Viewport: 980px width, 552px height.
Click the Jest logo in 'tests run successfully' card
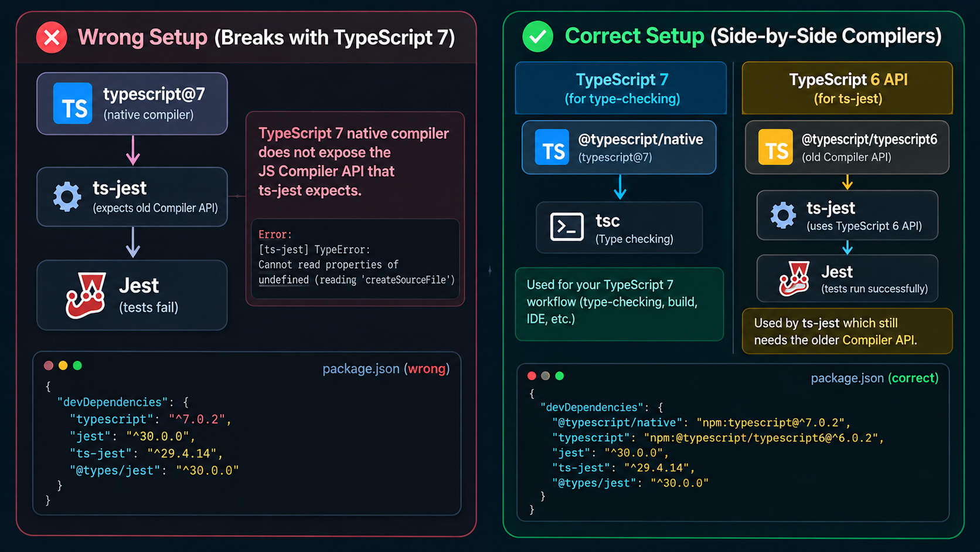pyautogui.click(x=794, y=278)
